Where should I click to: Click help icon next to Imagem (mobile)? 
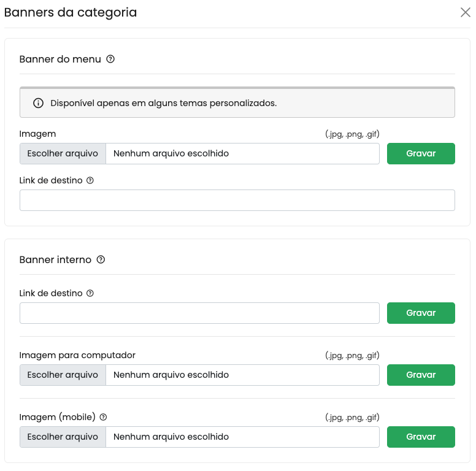103,418
